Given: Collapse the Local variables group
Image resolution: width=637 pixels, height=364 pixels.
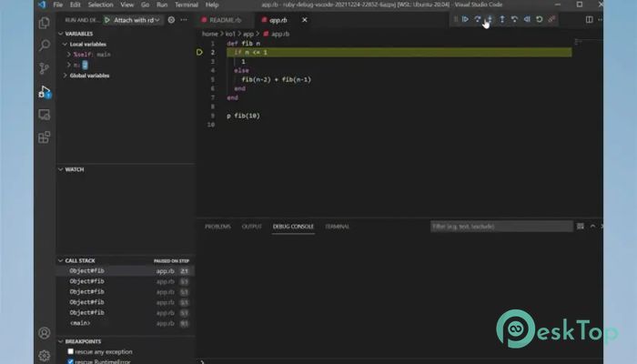Looking at the screenshot, I should click(65, 45).
